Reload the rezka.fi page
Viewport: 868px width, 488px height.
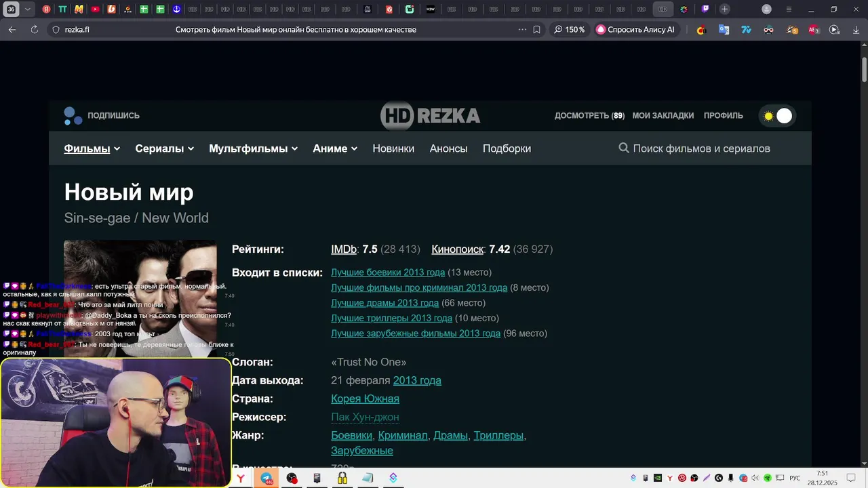click(35, 30)
